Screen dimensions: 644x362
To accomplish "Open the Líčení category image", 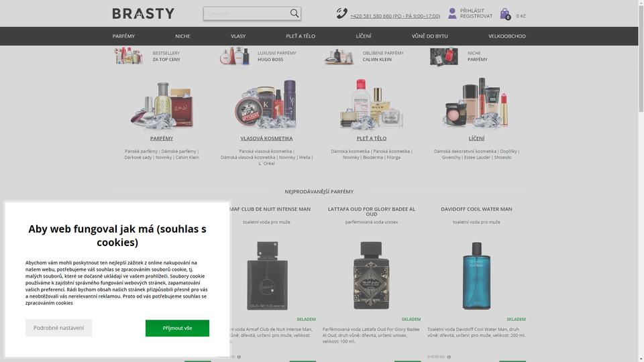I will pos(476,103).
